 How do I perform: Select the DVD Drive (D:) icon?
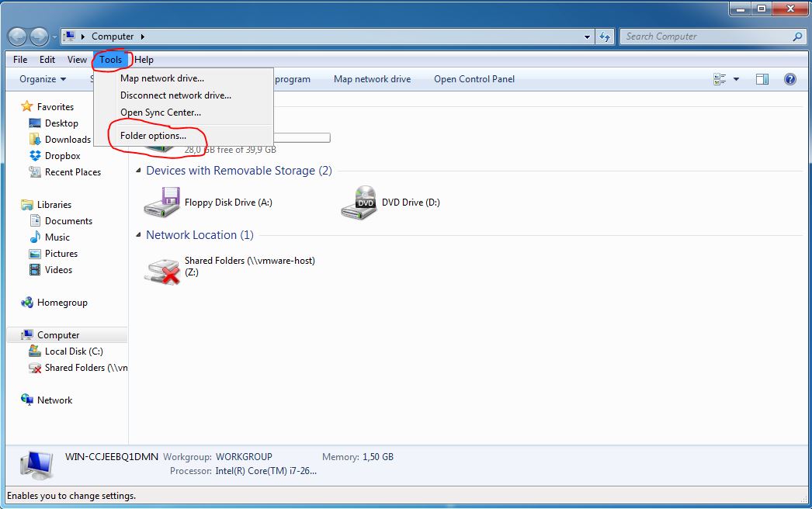point(359,203)
